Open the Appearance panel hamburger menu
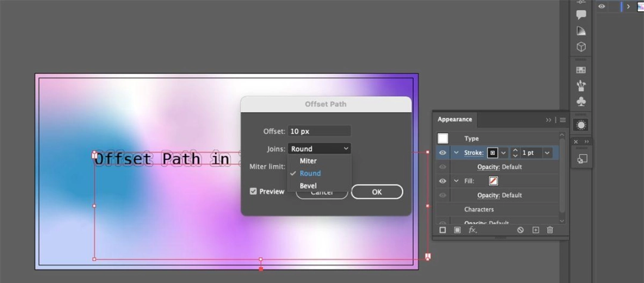 pos(563,120)
